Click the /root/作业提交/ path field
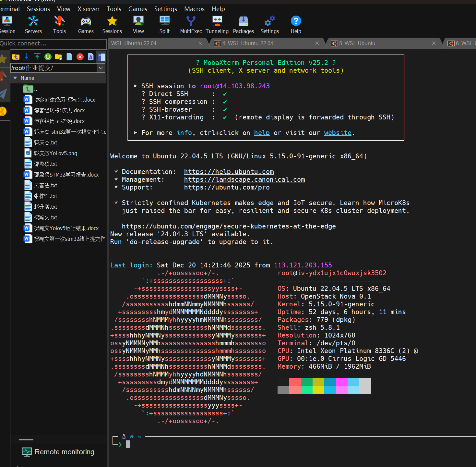 click(x=54, y=68)
